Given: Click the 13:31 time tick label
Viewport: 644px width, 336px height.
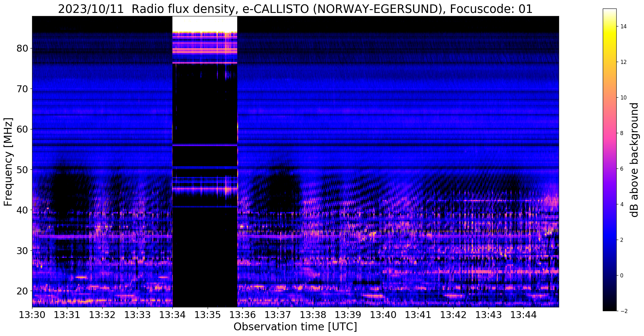Looking at the screenshot, I should tap(67, 315).
